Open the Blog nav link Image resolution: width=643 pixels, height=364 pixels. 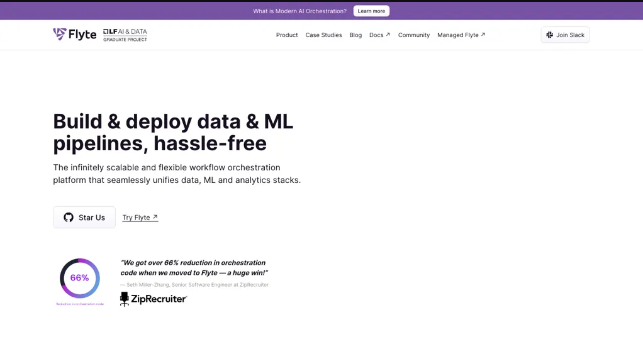point(355,35)
